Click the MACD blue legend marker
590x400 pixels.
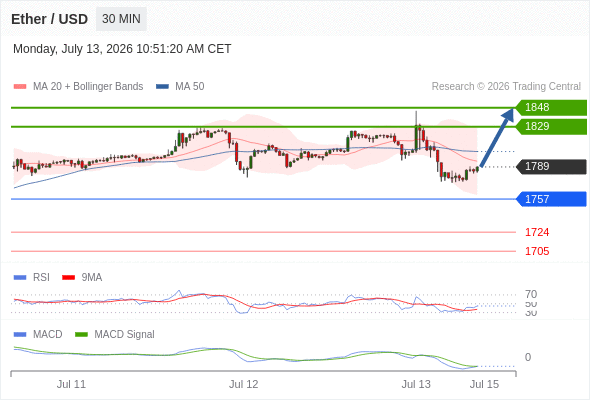point(20,335)
